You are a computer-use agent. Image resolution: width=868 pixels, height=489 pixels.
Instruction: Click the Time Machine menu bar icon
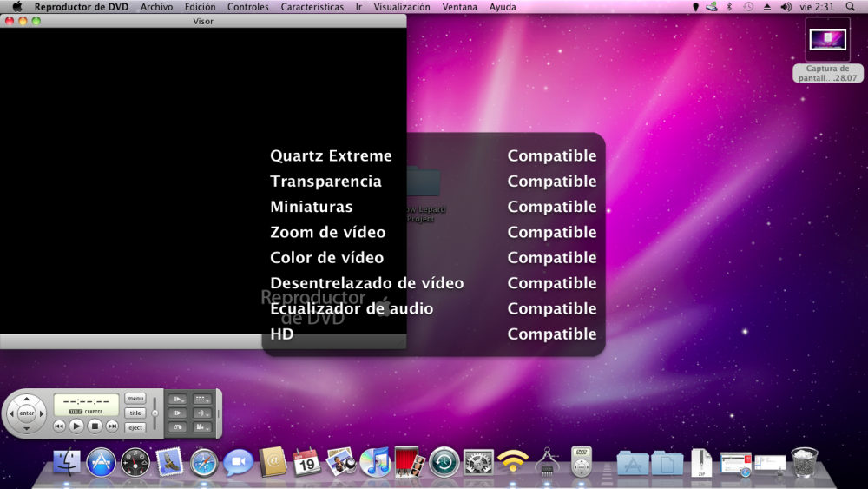pos(748,7)
